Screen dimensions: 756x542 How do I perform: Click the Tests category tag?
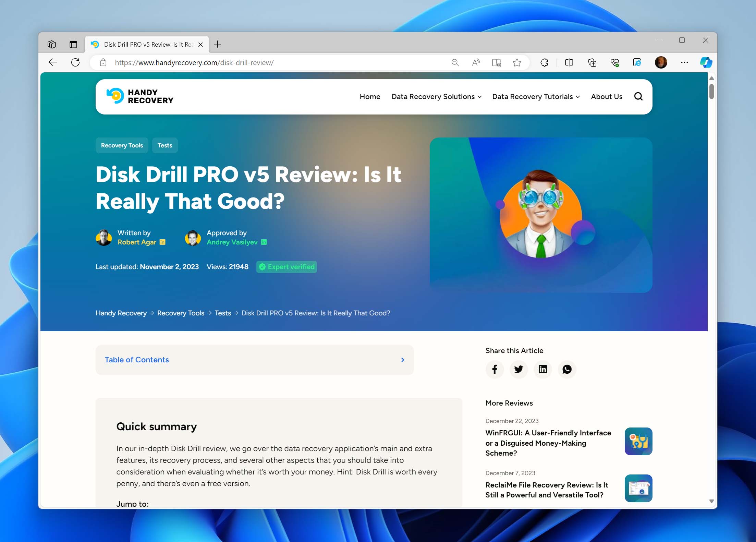coord(165,145)
